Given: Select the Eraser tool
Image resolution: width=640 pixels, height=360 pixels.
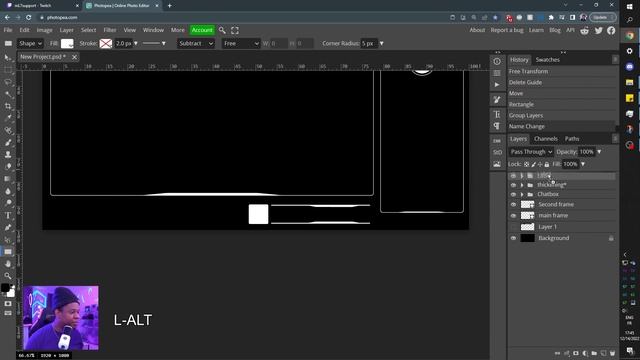Looking at the screenshot, I should pos(8,167).
